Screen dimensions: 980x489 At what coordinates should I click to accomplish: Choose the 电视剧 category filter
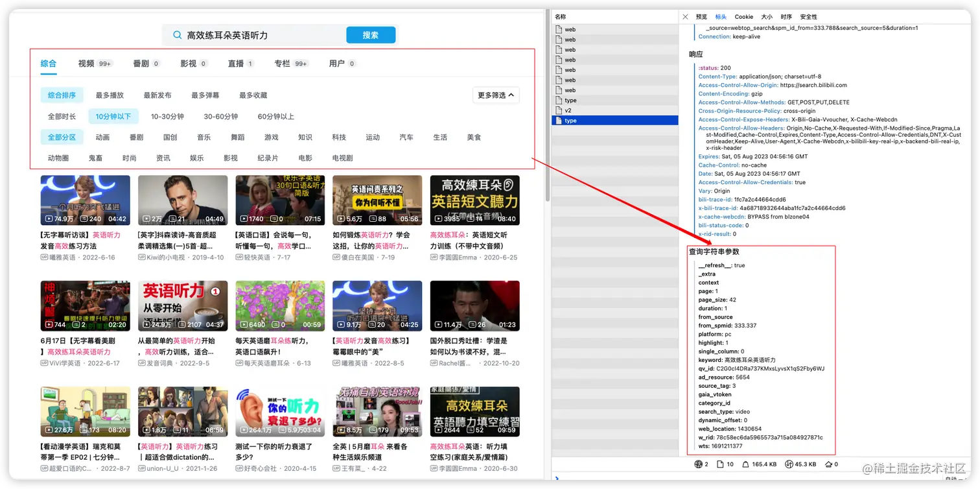point(343,158)
